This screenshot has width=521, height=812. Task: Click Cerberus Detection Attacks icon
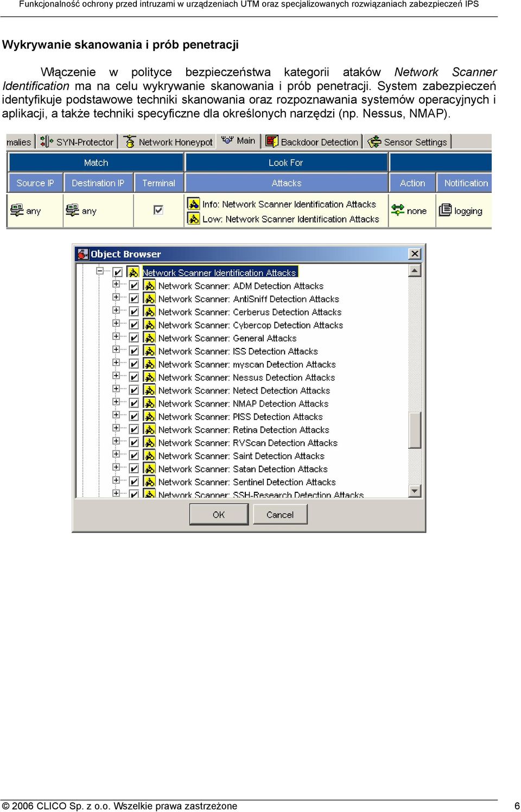coord(150,311)
